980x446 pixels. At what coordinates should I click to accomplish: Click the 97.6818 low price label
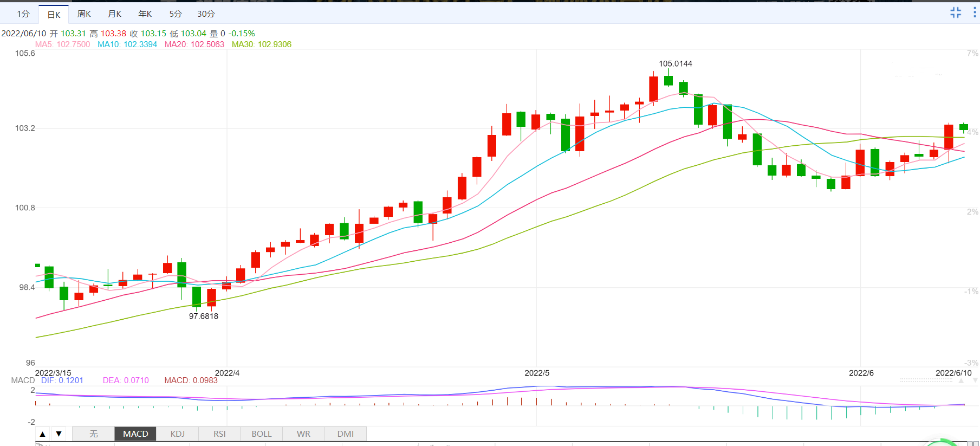204,316
